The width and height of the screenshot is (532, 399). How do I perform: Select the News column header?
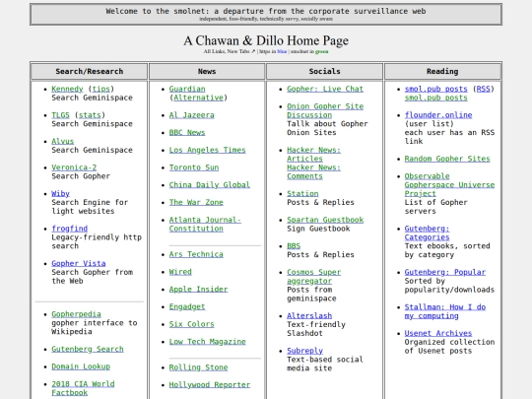(207, 71)
